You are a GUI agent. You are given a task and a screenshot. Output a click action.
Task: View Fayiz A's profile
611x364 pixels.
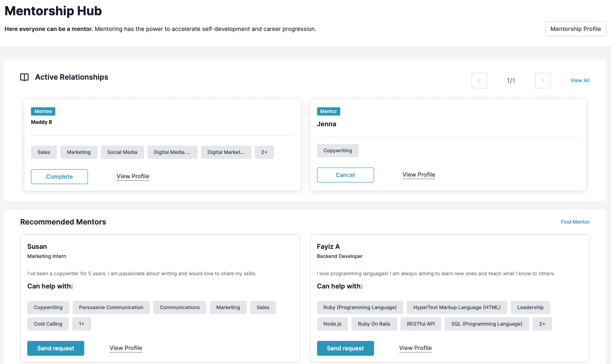(415, 348)
